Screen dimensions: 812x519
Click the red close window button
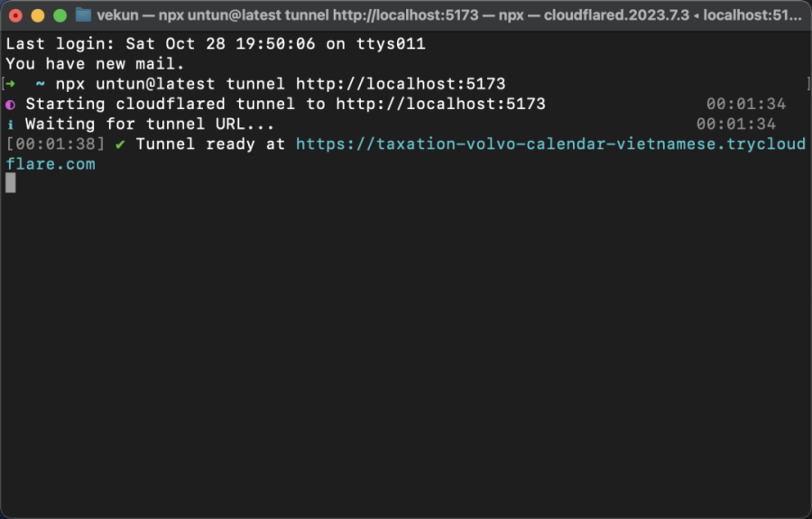(x=16, y=15)
